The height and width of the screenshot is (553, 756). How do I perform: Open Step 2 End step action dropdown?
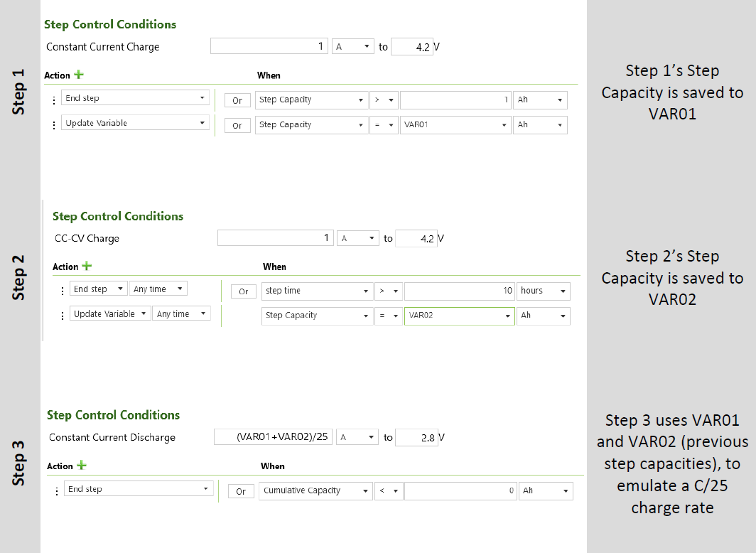[98, 289]
